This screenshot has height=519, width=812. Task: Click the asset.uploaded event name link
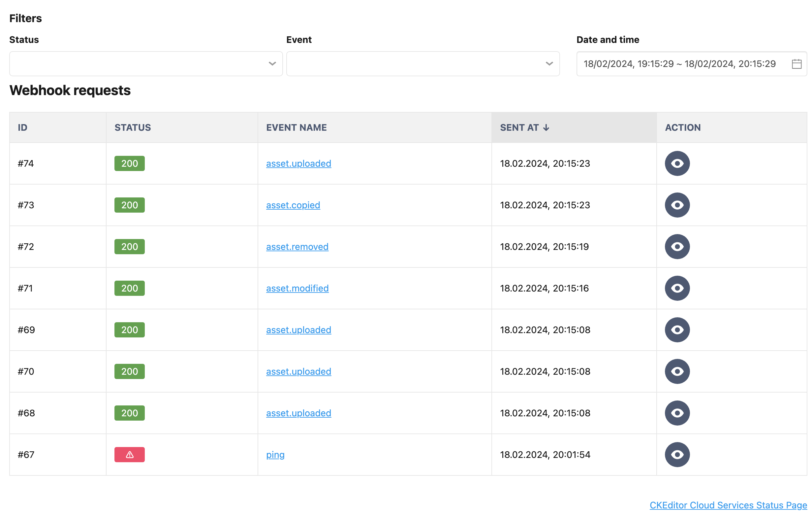pos(298,163)
